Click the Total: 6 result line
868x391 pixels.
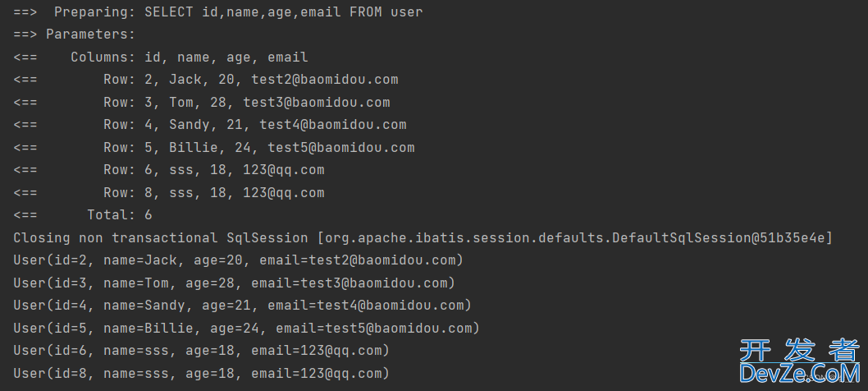[83, 215]
